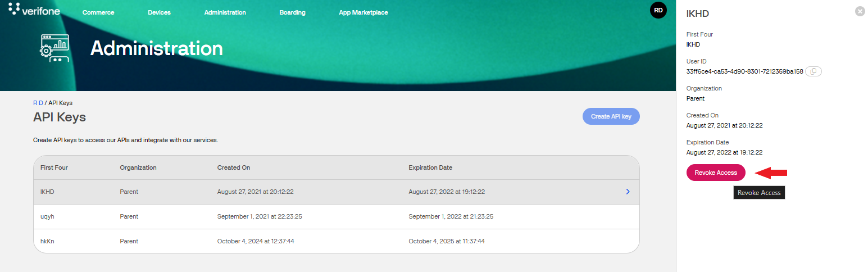This screenshot has height=272, width=868.
Task: Open the Devices menu
Action: [x=159, y=12]
